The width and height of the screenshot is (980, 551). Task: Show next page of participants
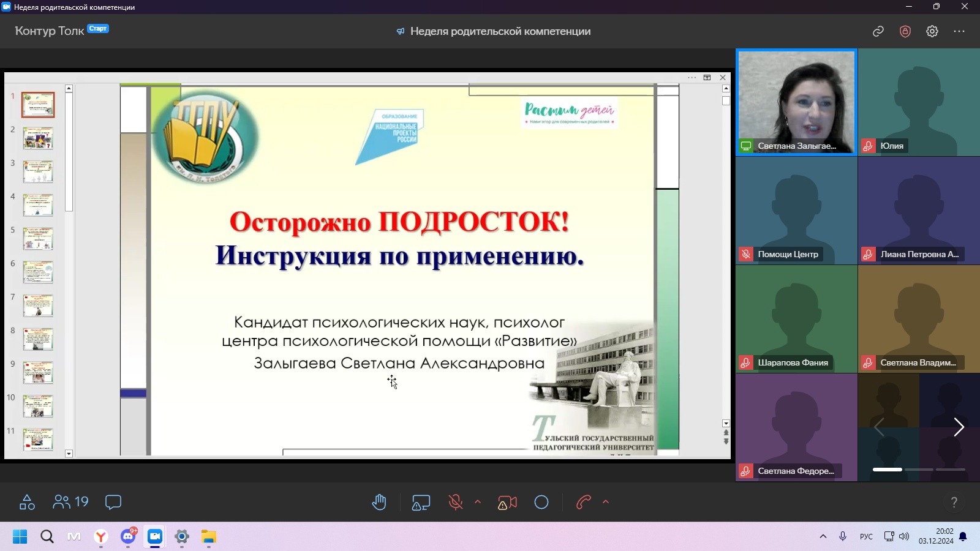959,427
